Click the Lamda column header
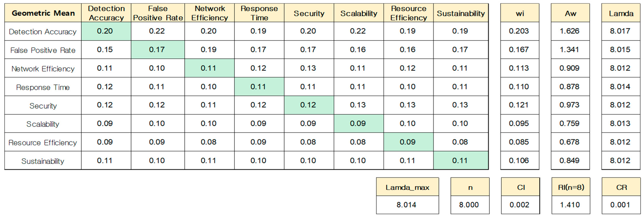Viewport: 644px width, 219px height. click(x=621, y=13)
